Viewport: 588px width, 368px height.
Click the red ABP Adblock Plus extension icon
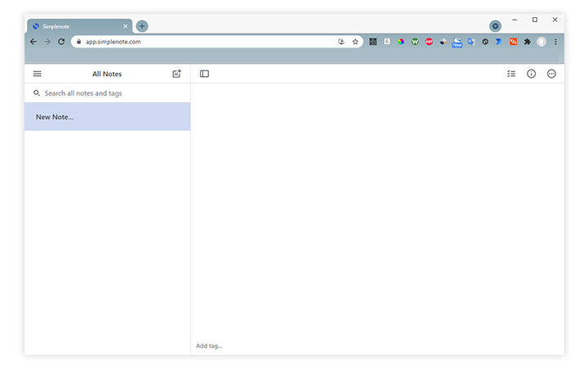(x=429, y=42)
